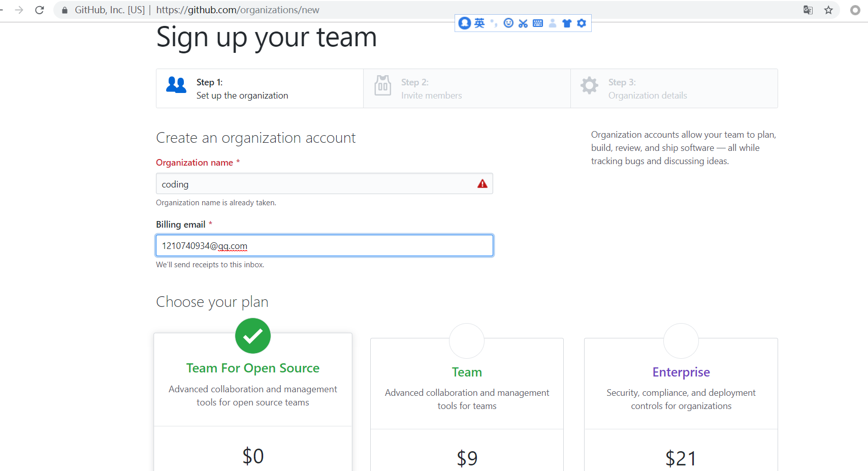Click 'controls for organizations' Enterprise description
868x471 pixels.
coord(681,406)
